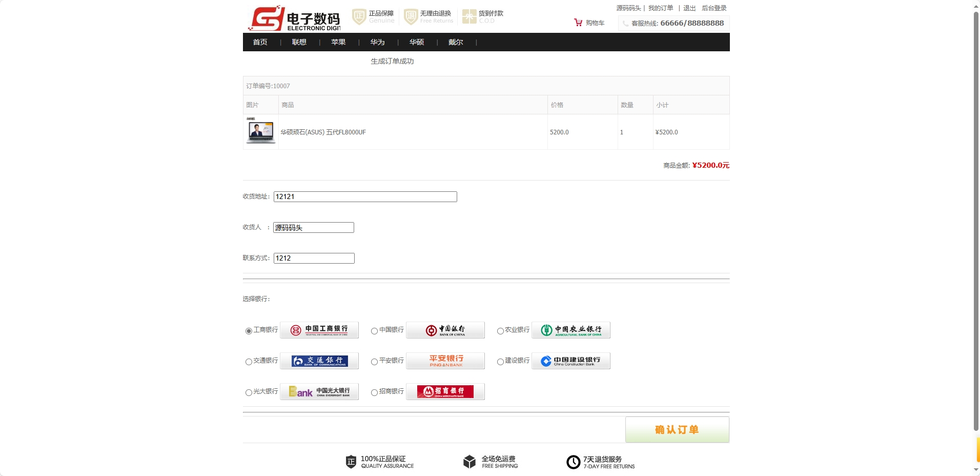Open 我的订单 my orders link
The image size is (980, 476).
click(660, 8)
